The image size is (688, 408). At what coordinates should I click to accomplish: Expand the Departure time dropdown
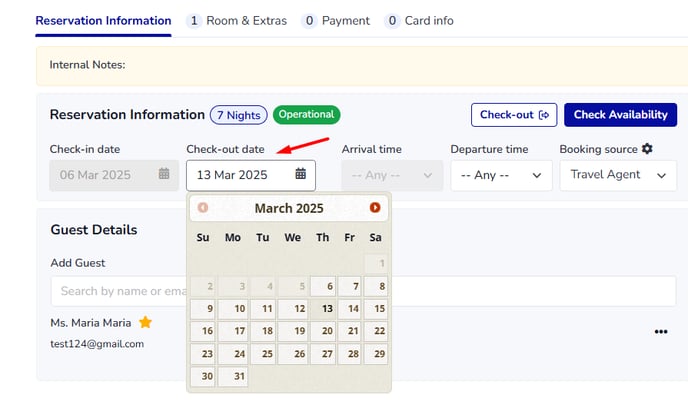pos(501,175)
